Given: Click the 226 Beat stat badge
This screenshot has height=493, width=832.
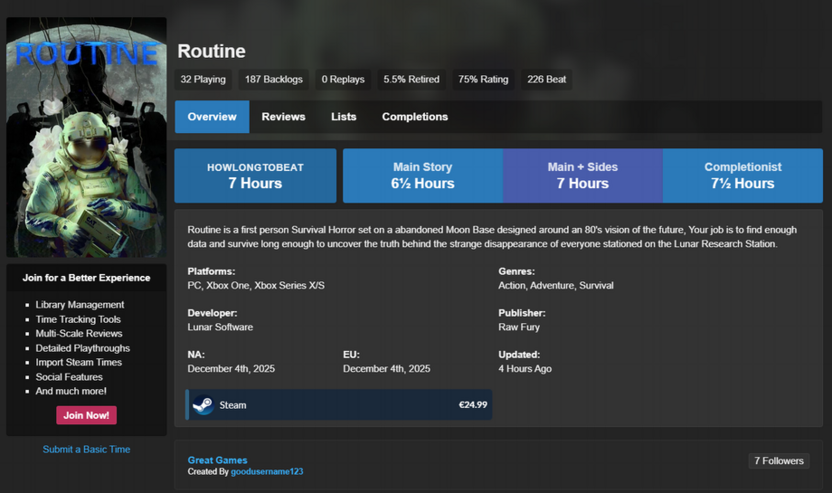Looking at the screenshot, I should coord(547,80).
